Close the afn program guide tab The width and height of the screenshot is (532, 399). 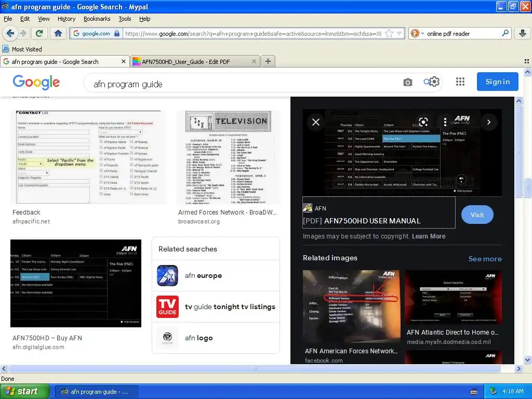click(124, 61)
